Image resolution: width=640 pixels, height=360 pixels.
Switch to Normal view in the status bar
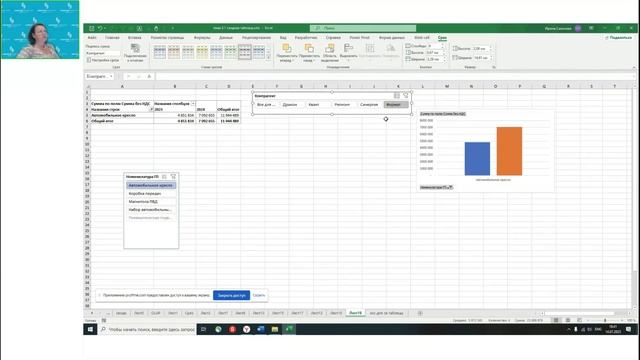(556, 320)
